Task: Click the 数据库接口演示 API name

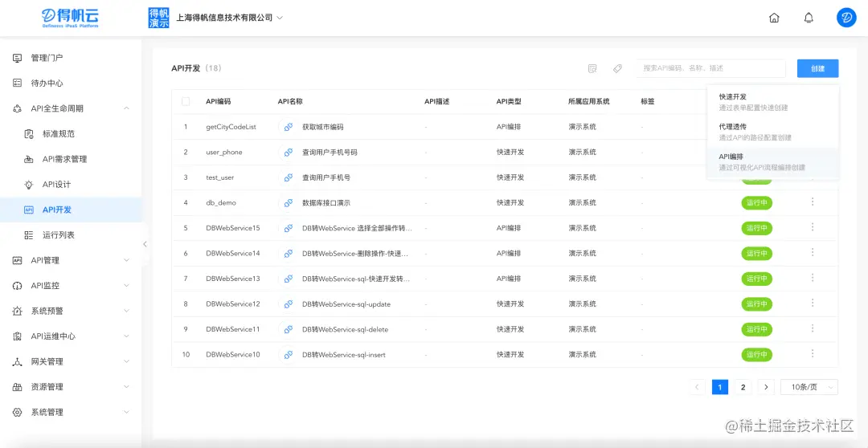Action: [326, 203]
